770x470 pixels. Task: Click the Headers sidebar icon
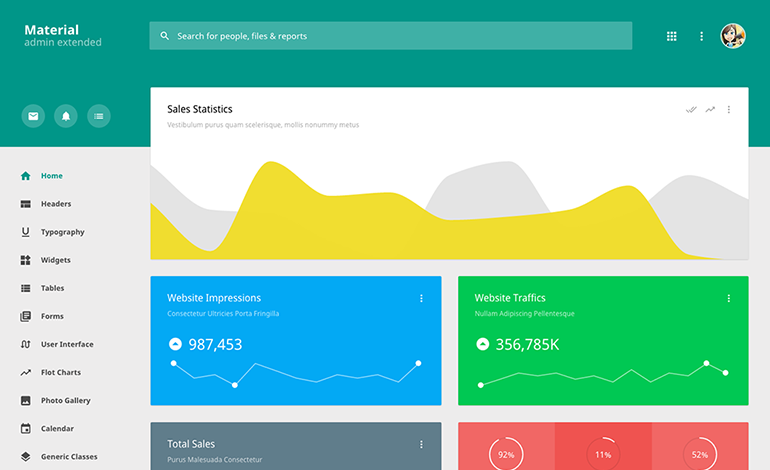click(26, 204)
